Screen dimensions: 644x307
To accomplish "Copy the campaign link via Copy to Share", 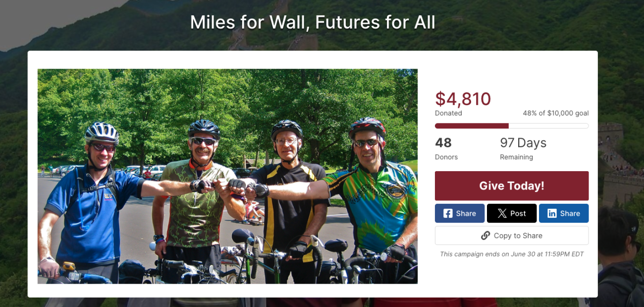I will click(512, 236).
